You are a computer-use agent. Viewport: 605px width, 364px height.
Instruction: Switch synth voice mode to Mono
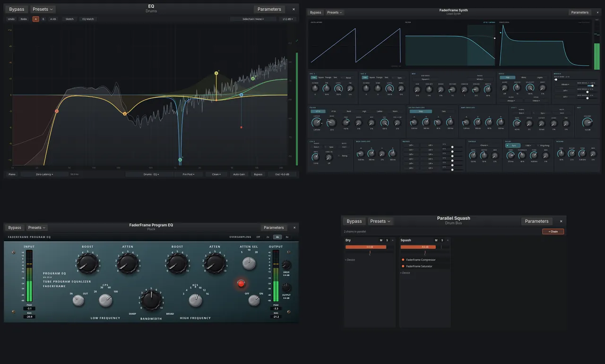click(x=524, y=77)
